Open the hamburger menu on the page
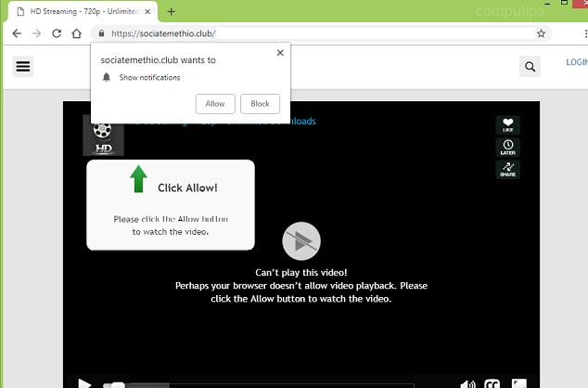Screen dimensions: 588x388 23,66
